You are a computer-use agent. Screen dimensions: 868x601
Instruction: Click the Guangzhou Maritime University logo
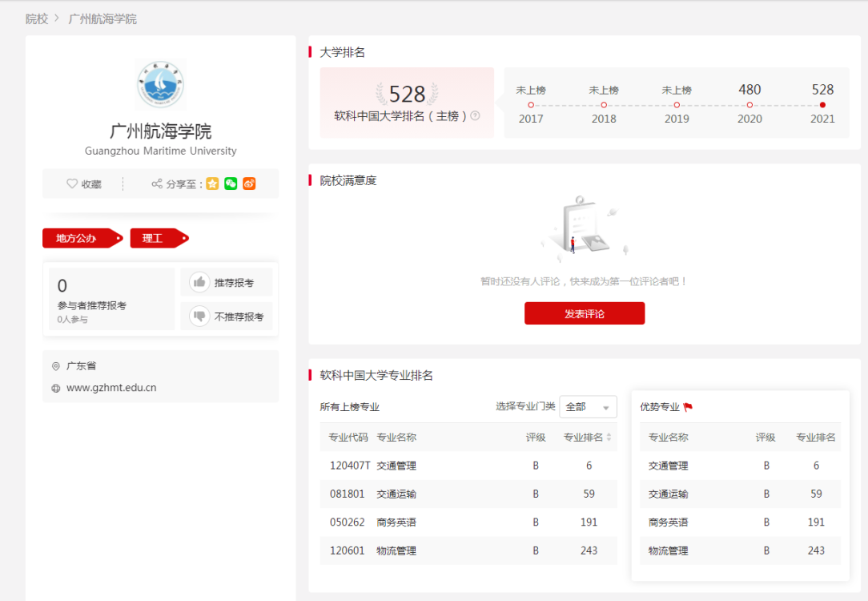pos(161,84)
